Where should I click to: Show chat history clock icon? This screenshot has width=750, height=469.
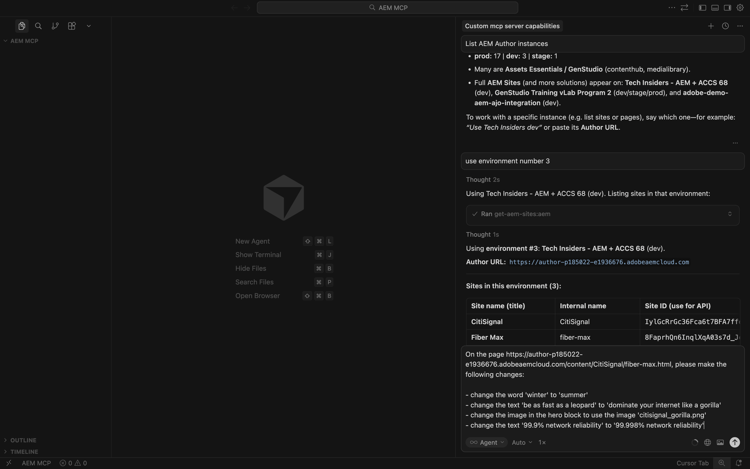pyautogui.click(x=726, y=26)
